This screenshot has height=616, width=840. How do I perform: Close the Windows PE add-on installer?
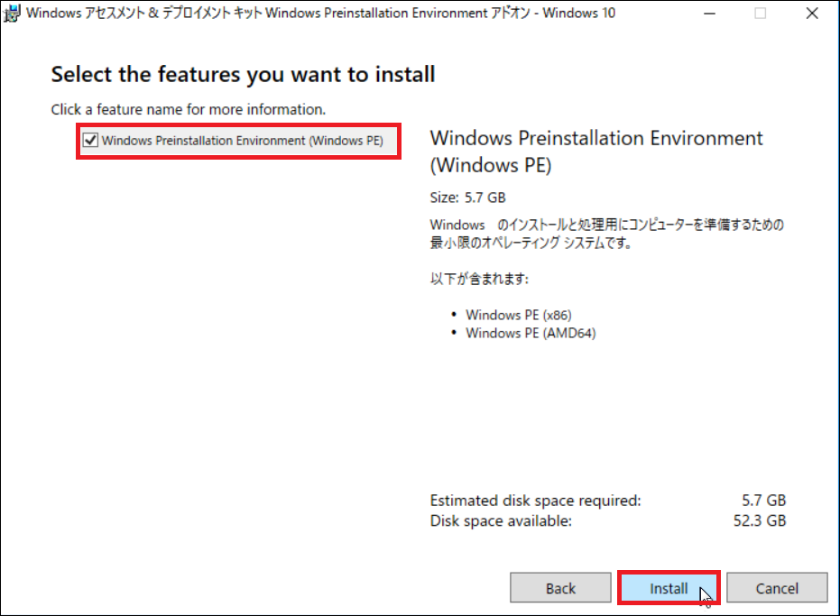tap(812, 14)
